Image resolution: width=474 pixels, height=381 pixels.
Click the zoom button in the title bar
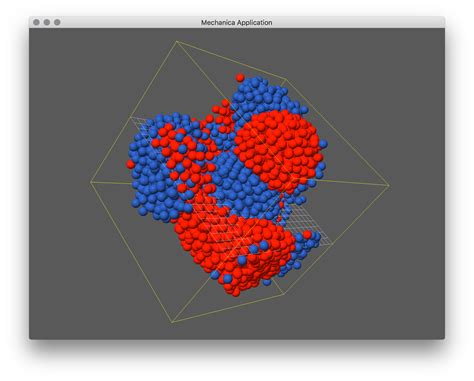tap(57, 22)
